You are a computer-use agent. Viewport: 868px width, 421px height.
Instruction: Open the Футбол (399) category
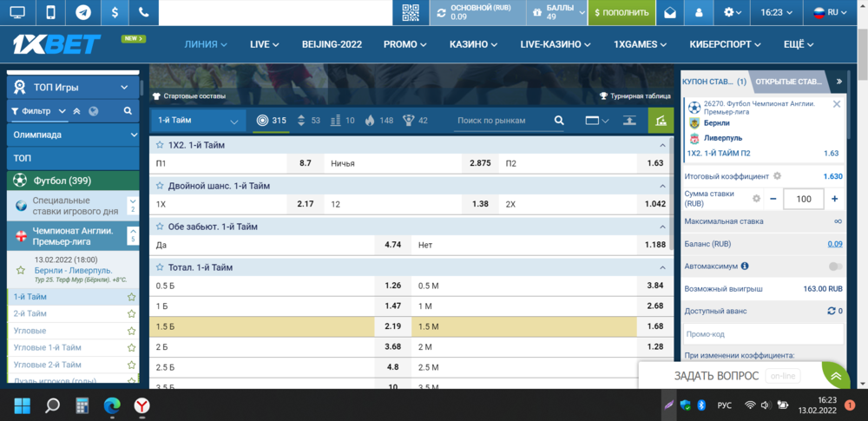coord(73,181)
